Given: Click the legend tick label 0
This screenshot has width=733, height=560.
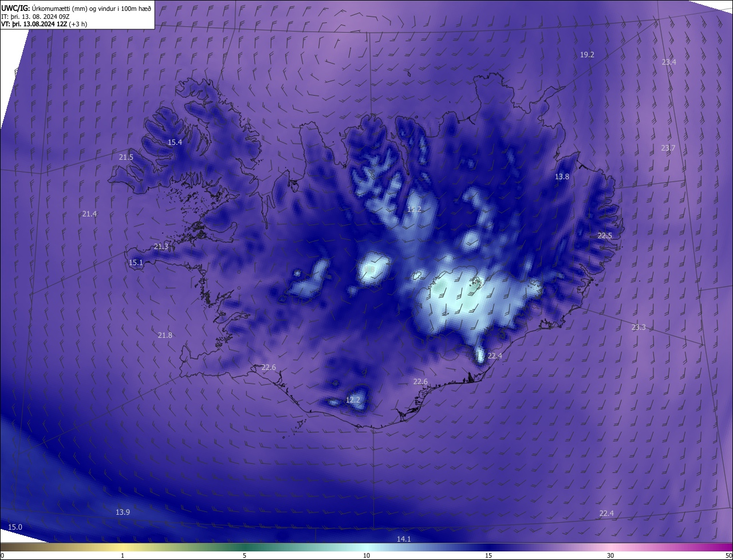Looking at the screenshot, I should click(2, 555).
